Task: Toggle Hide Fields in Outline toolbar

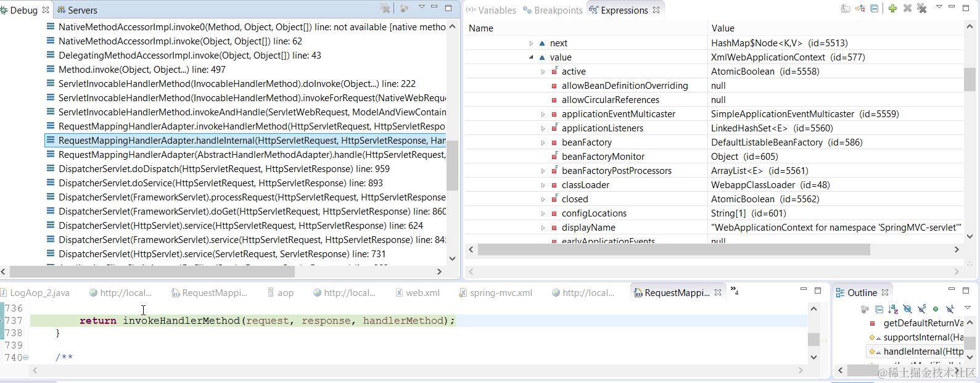Action: tap(907, 309)
